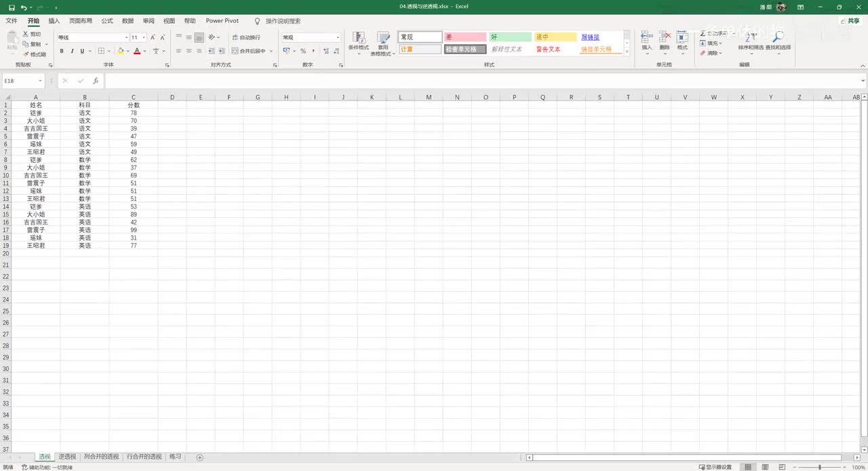Image resolution: width=868 pixels, height=471 pixels.
Task: Toggle align right button
Action: (x=199, y=51)
